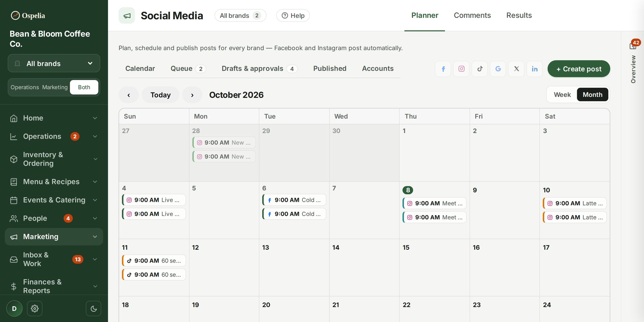Click the Social Media megaphone icon
Image resolution: width=644 pixels, height=322 pixels.
pos(127,16)
